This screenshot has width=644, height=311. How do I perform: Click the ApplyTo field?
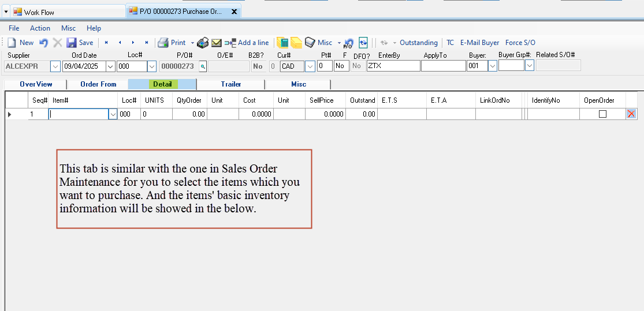[x=444, y=66]
